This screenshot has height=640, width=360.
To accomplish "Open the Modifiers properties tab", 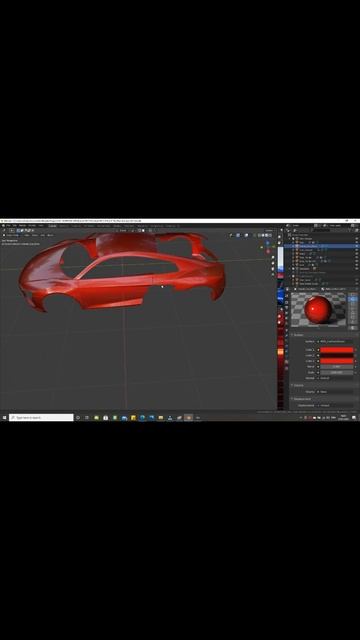I will click(x=287, y=334).
